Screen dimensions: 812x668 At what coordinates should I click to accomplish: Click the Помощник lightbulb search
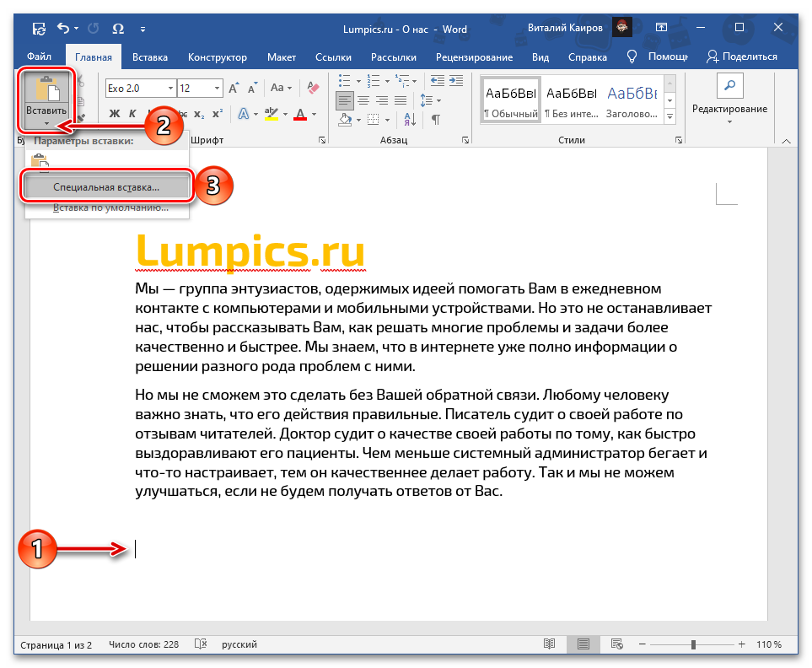[x=657, y=57]
